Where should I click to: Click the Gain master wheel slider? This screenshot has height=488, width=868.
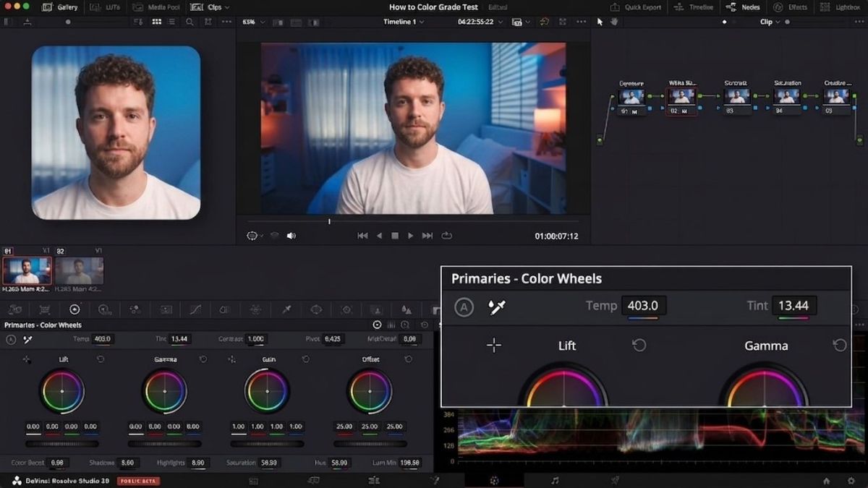268,444
